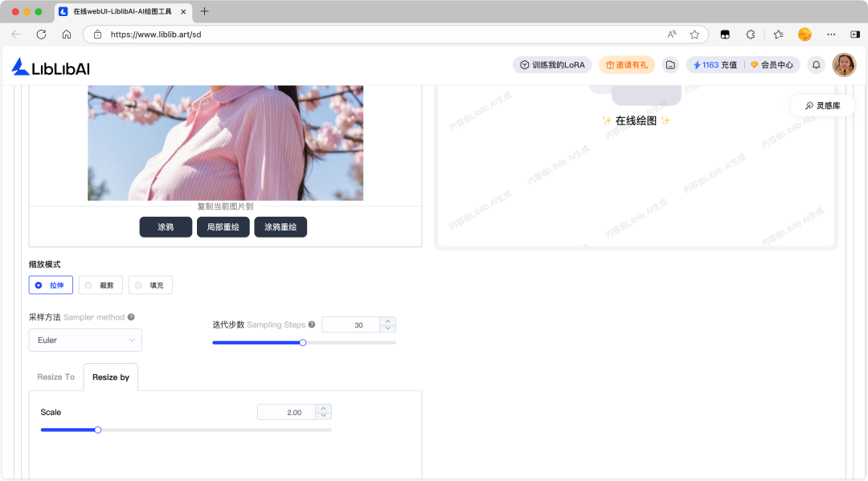View site information lock icon
Viewport: 868px width, 481px height.
pyautogui.click(x=97, y=35)
